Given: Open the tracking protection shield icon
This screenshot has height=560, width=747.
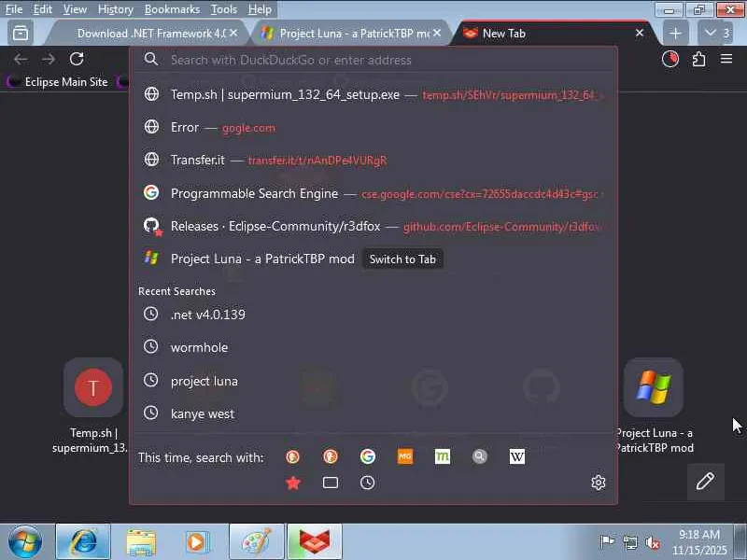Looking at the screenshot, I should 670,59.
